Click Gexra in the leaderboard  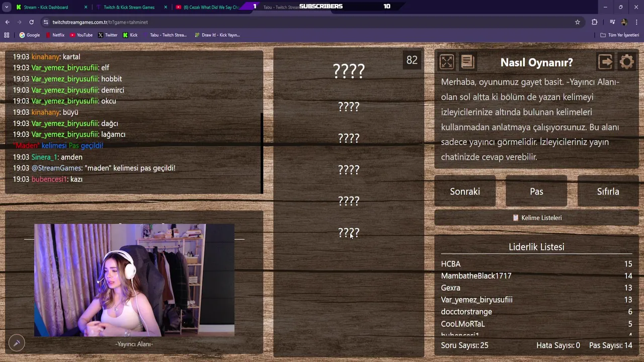click(451, 288)
